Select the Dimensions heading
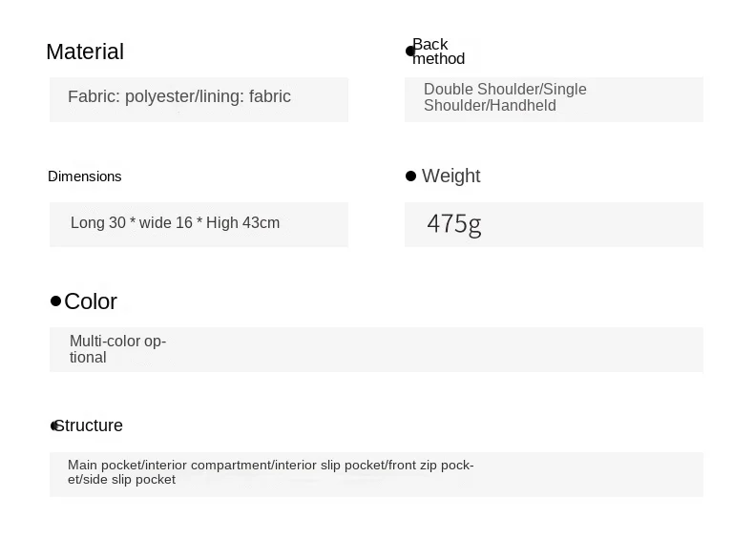Screen dimensions: 754x560 coord(85,176)
